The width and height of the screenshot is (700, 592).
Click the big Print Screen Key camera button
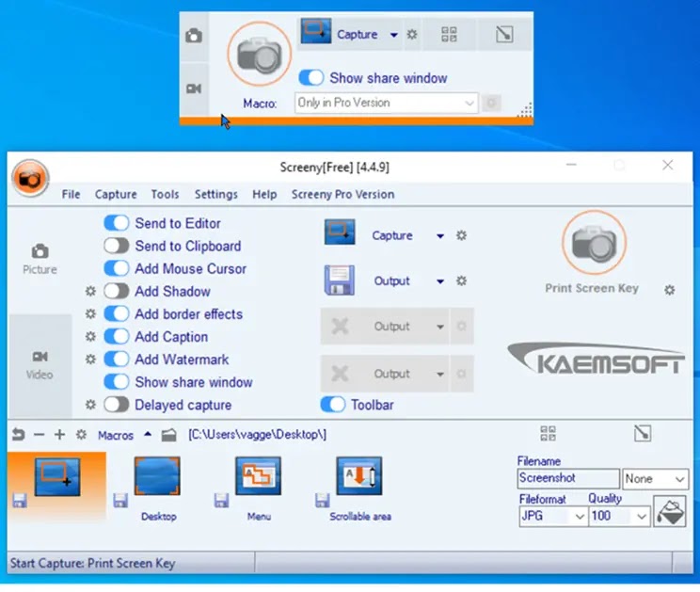(595, 243)
